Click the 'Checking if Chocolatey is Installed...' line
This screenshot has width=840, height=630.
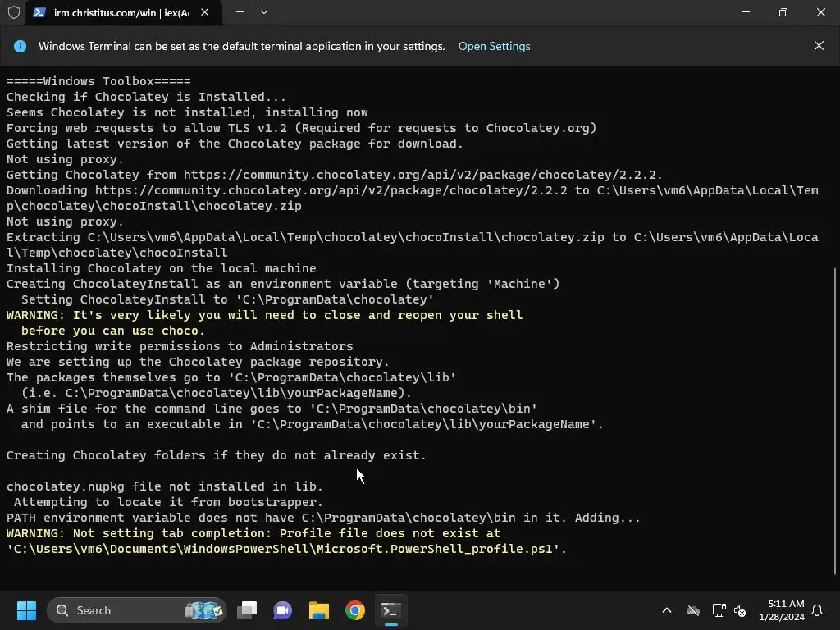pos(146,97)
